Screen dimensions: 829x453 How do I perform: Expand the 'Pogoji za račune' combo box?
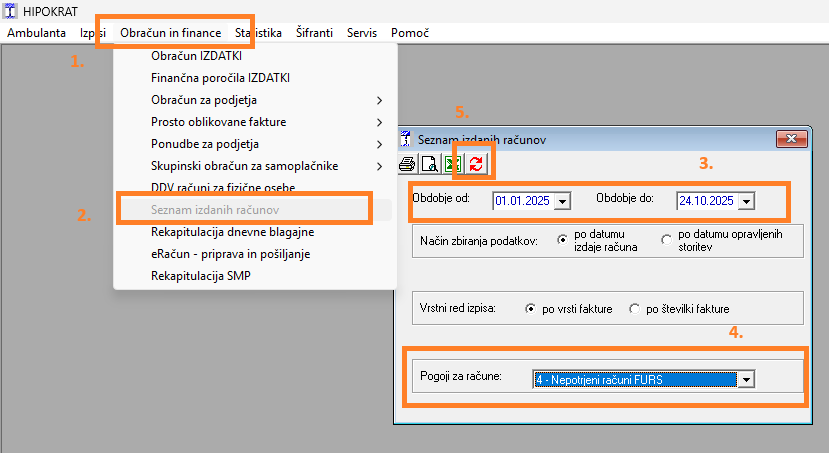(x=745, y=379)
